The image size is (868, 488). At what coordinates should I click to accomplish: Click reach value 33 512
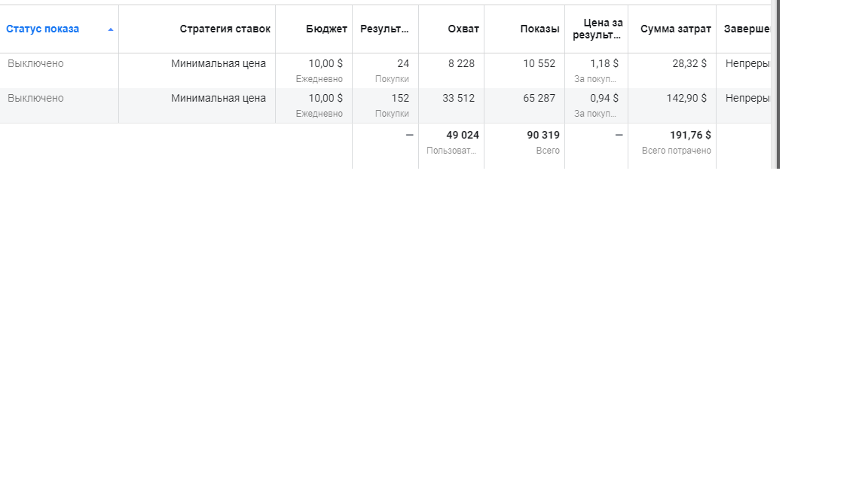tap(458, 99)
